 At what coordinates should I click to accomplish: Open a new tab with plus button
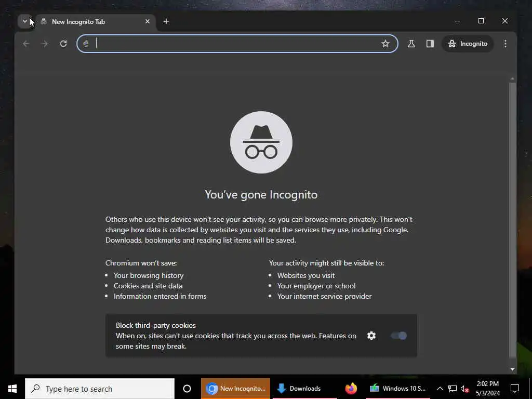[x=166, y=21]
